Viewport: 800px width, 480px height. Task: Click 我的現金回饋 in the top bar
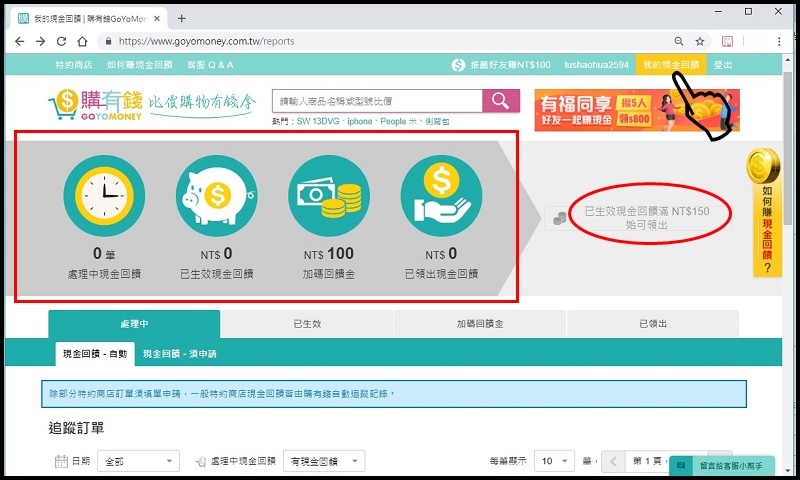[670, 65]
